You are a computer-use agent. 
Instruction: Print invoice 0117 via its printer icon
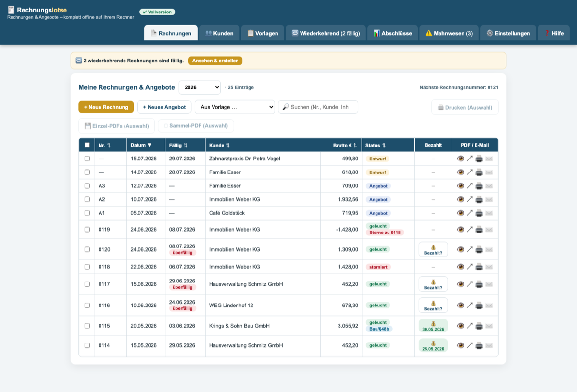(479, 284)
